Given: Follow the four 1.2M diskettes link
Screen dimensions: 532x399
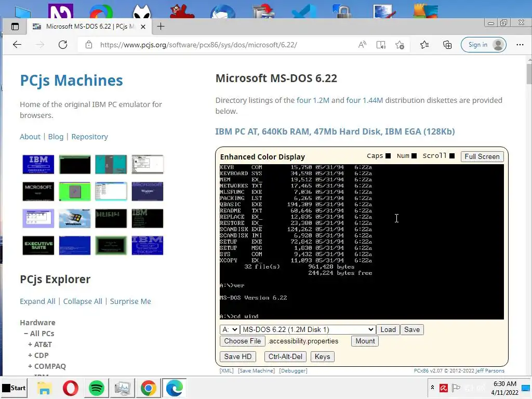Looking at the screenshot, I should point(313,100).
